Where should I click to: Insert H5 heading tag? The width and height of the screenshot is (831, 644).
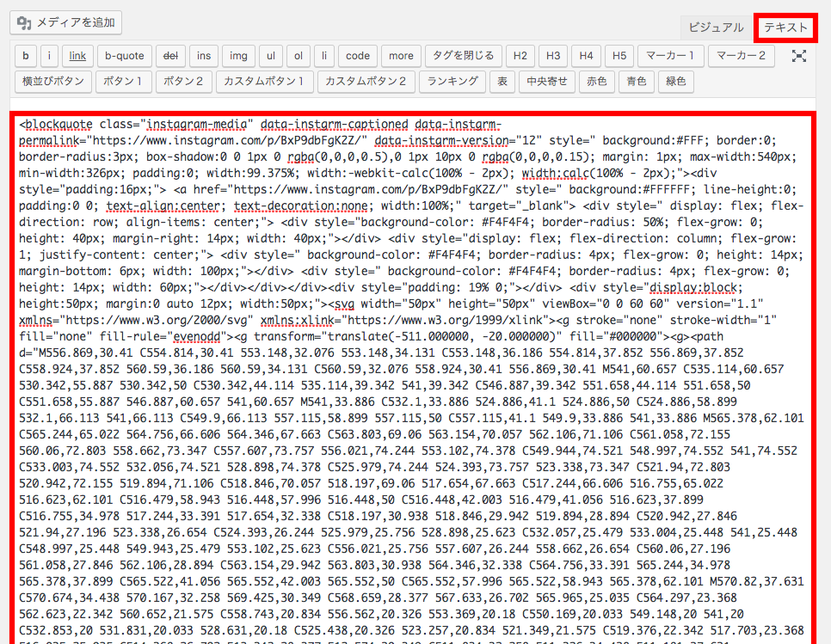coord(619,56)
